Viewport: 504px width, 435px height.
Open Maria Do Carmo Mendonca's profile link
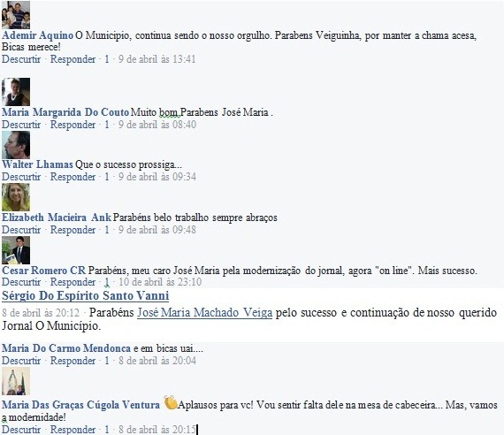tap(66, 348)
